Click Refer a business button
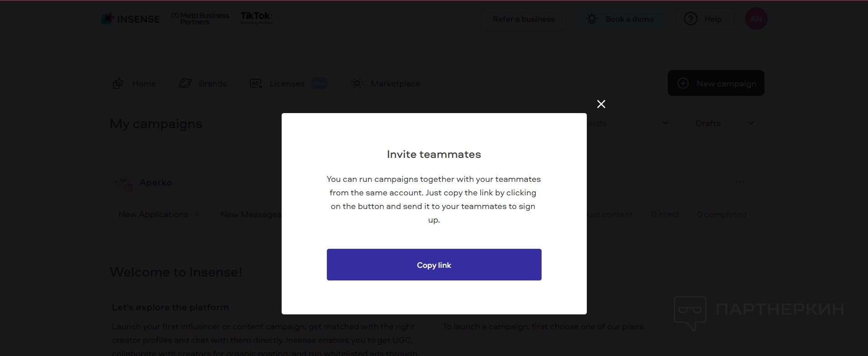 524,19
